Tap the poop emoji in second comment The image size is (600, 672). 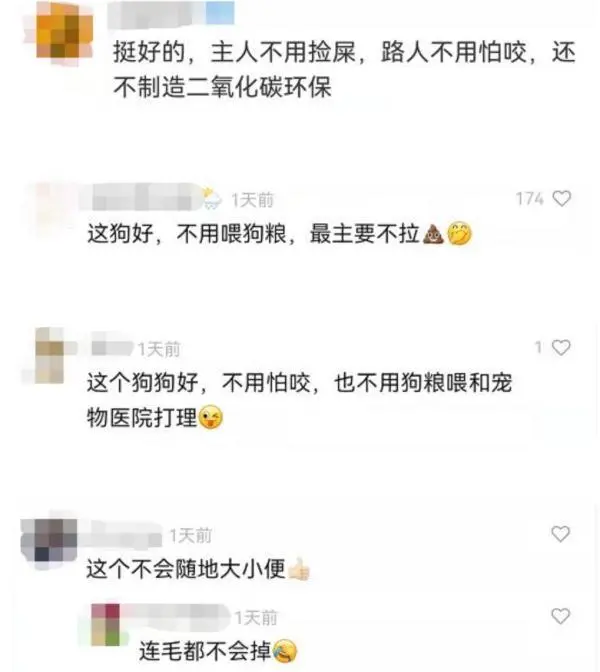(433, 234)
